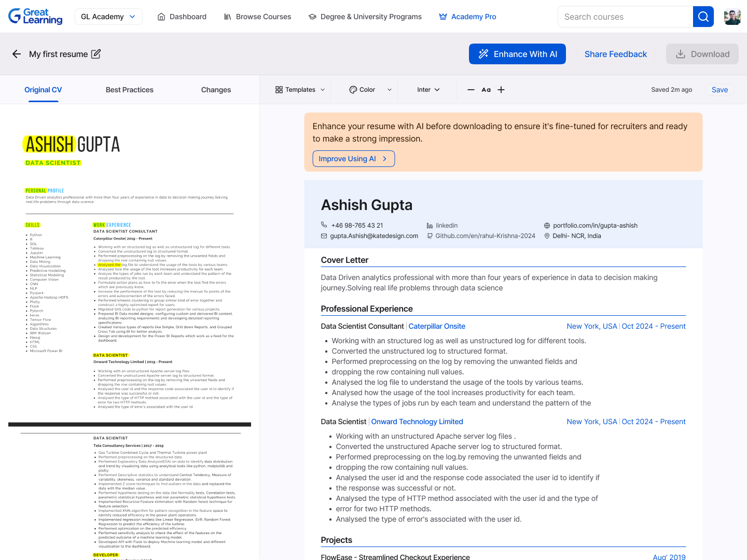Decrease font size with minus icon
Image resolution: width=747 pixels, height=560 pixels.
coord(471,90)
